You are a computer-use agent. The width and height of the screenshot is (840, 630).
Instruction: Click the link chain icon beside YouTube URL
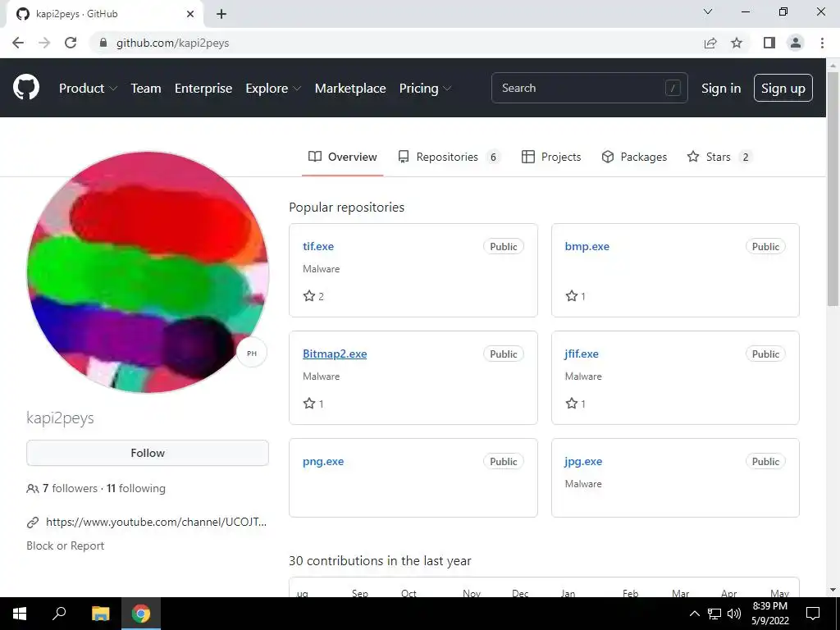[33, 522]
